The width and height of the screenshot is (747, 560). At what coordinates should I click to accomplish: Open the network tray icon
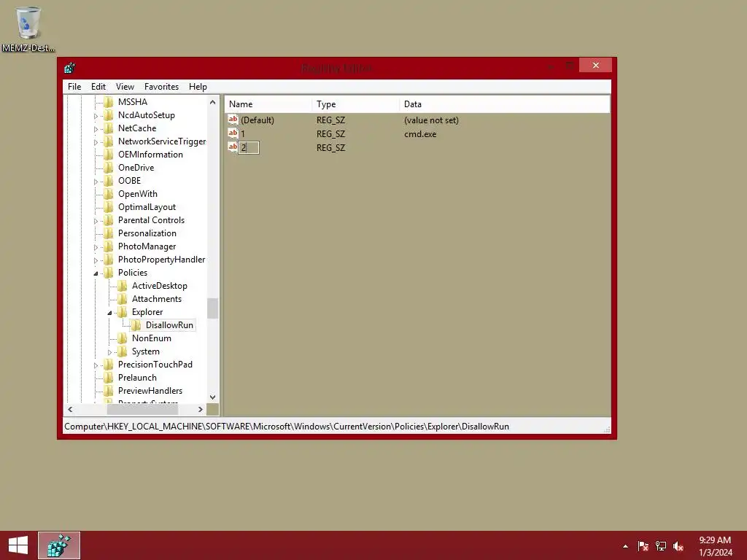coord(661,546)
